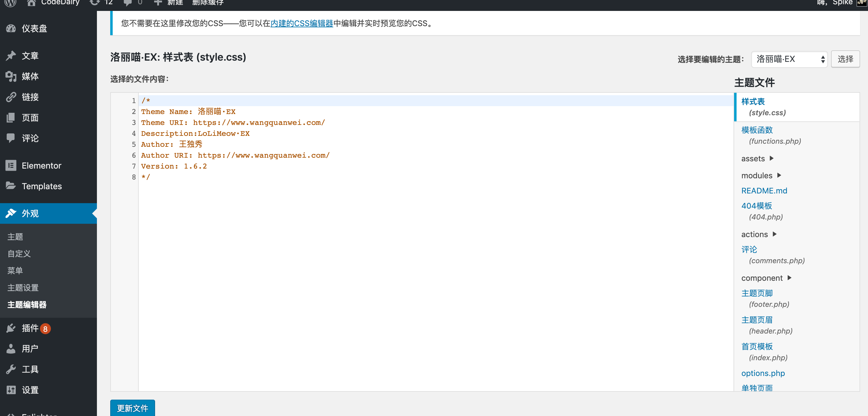This screenshot has height=416, width=868.
Task: Click the plug icon beside 插件
Action: [x=11, y=328]
